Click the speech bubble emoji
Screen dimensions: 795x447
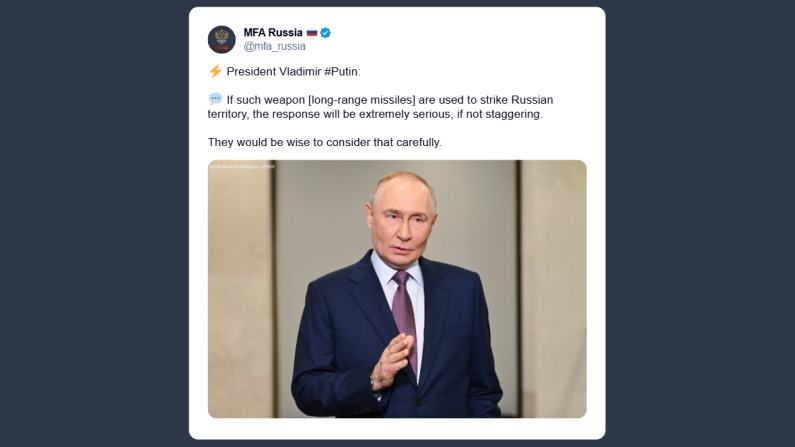coord(215,100)
